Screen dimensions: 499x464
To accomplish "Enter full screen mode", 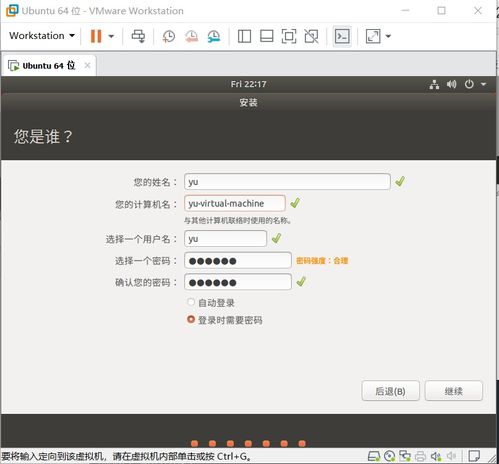I will [x=289, y=36].
